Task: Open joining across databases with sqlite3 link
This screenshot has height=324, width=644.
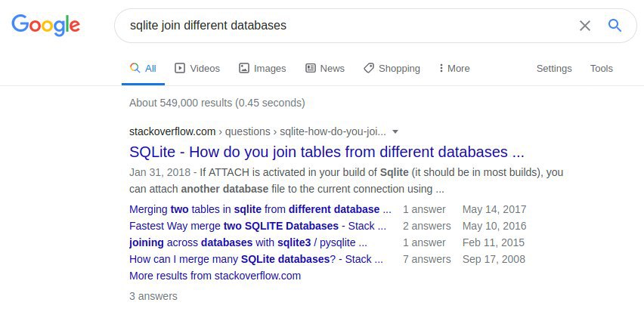Action: tap(248, 242)
